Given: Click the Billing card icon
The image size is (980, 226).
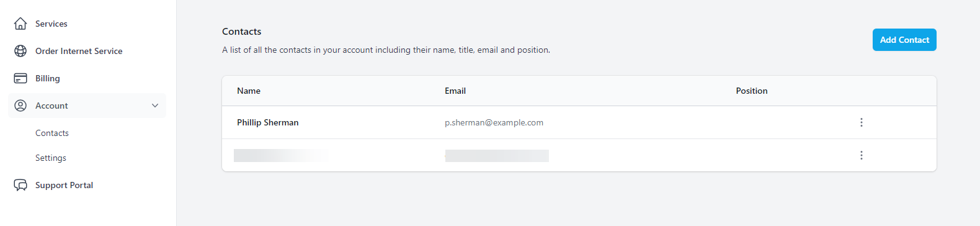Looking at the screenshot, I should coord(20,78).
